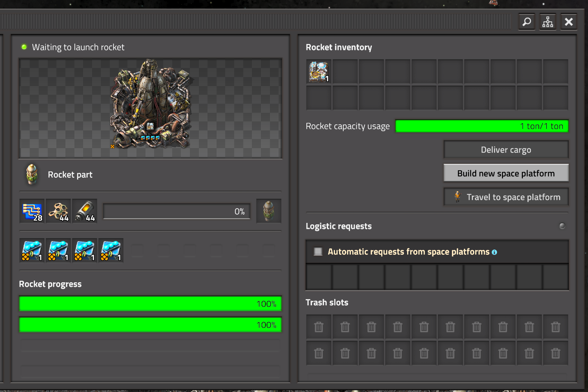Click the rocket silo preview image
This screenshot has height=392, width=588.
pyautogui.click(x=150, y=108)
